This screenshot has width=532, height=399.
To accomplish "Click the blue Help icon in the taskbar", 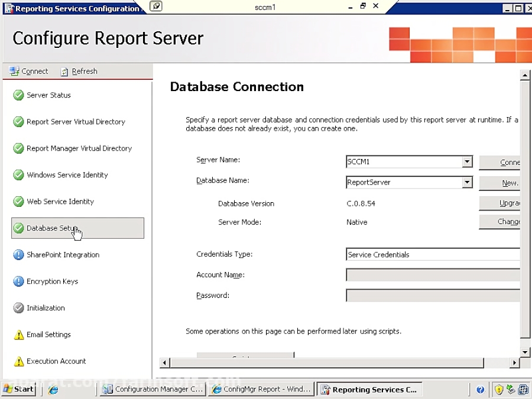I will tap(481, 389).
